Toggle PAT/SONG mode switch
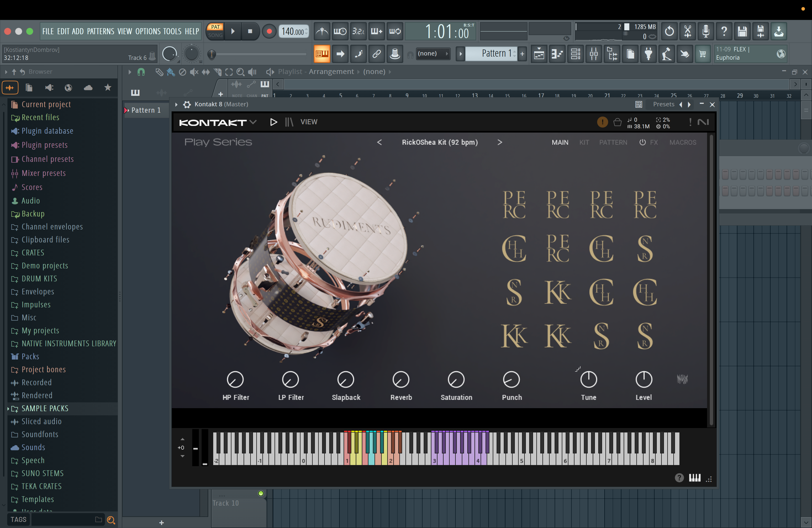Image resolution: width=812 pixels, height=528 pixels. 215,31
